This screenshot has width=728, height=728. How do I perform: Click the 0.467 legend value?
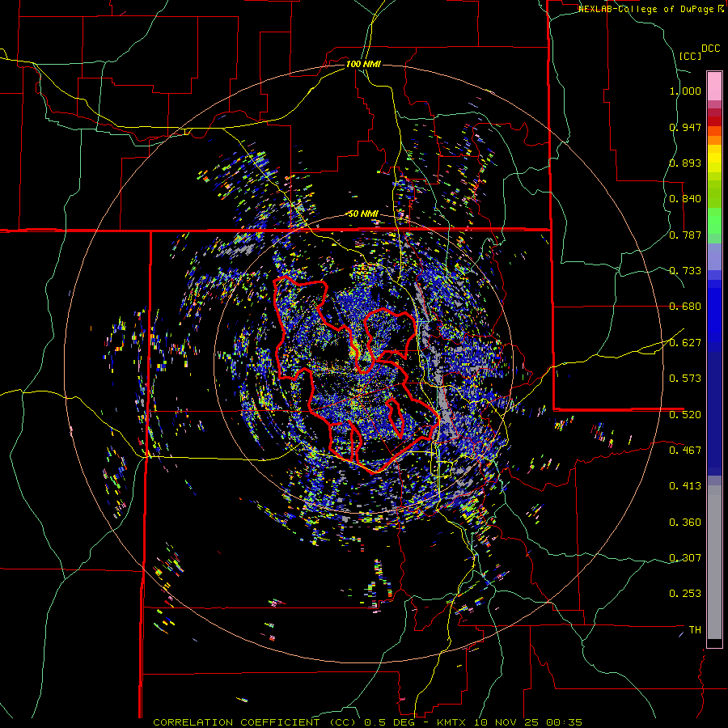pos(685,451)
